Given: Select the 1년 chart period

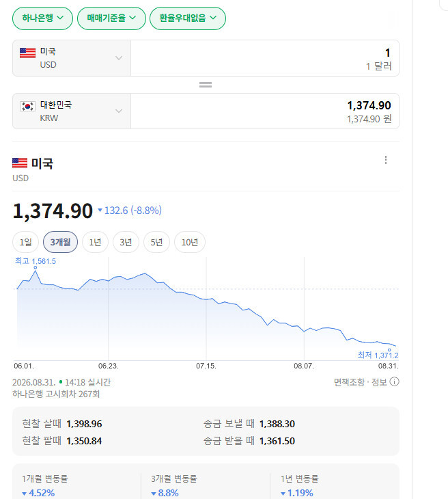Looking at the screenshot, I should pos(95,242).
